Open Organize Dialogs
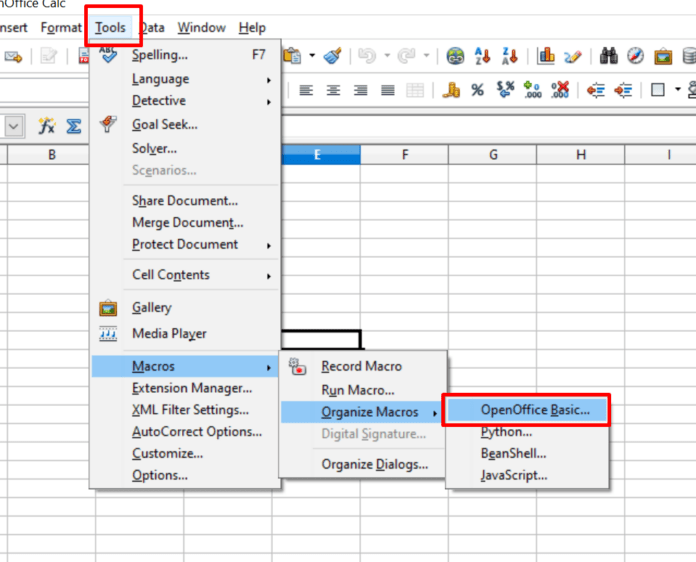Viewport: 696px width, 562px height. [362, 464]
